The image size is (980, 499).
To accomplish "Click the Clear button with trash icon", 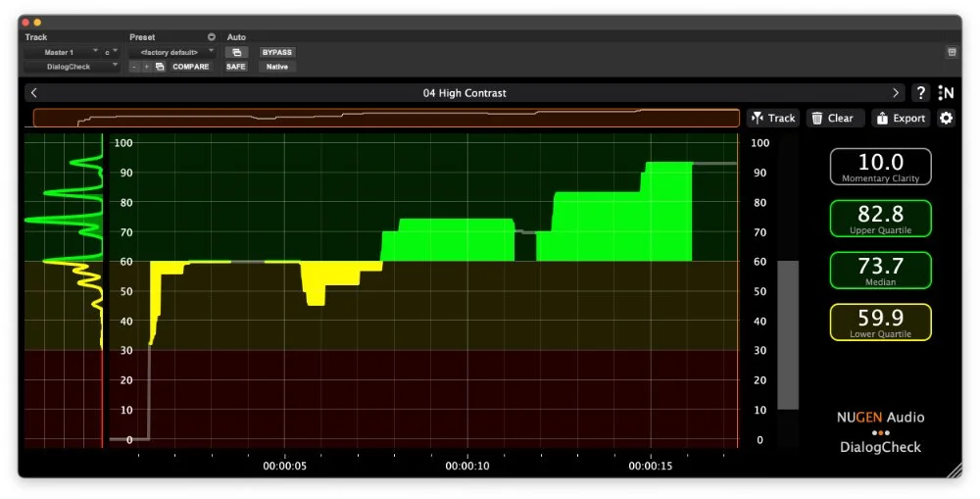I will (x=836, y=118).
